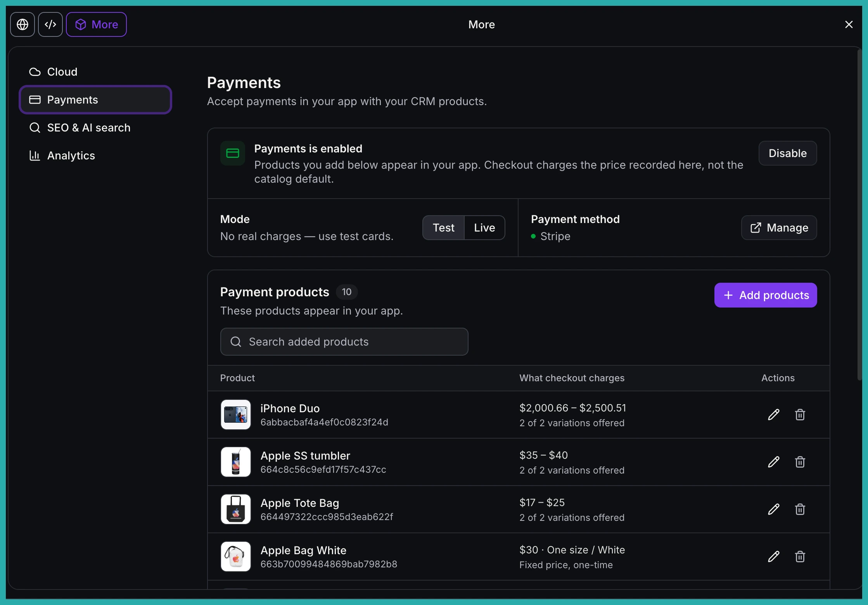Click the What checkout charges column header
Viewport: 868px width, 605px height.
572,378
